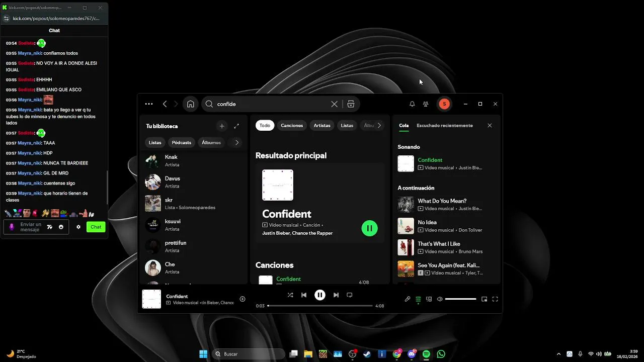Skip to the next track

(x=336, y=295)
